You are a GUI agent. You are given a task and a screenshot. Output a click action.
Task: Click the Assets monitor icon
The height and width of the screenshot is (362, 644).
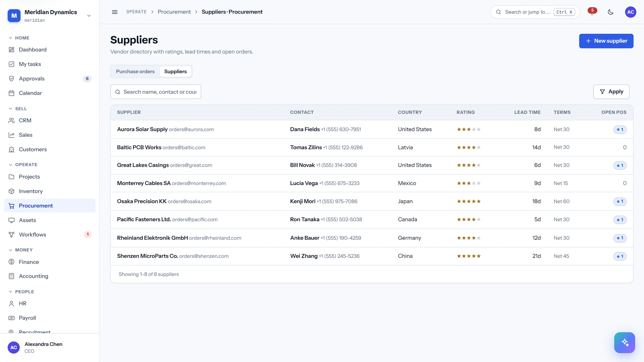(11, 220)
